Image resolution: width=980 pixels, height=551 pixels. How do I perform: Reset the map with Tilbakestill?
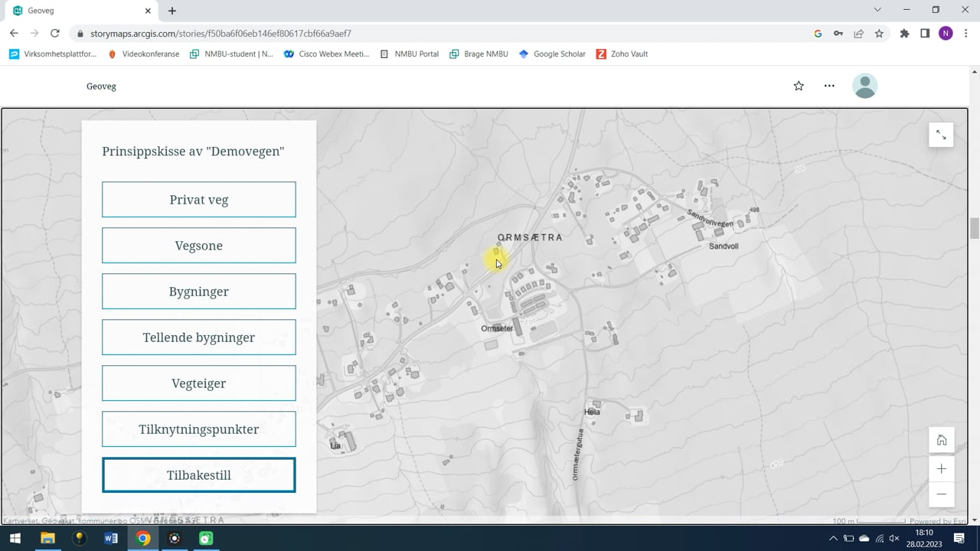199,475
